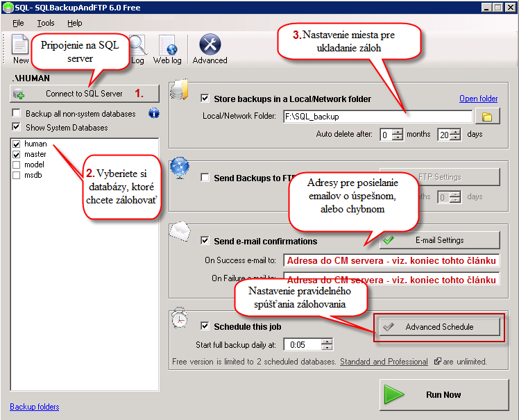The image size is (519, 420).
Task: Click the 0:05 backup time field
Action: pos(303,345)
